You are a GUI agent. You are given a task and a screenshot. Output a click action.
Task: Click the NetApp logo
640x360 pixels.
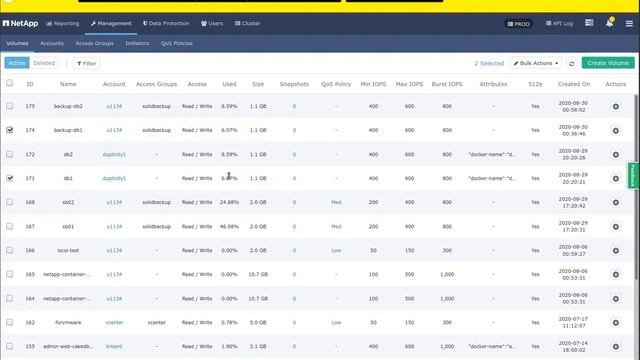(x=20, y=24)
